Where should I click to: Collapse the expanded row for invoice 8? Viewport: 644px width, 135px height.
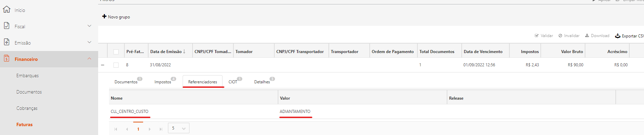pos(103,65)
